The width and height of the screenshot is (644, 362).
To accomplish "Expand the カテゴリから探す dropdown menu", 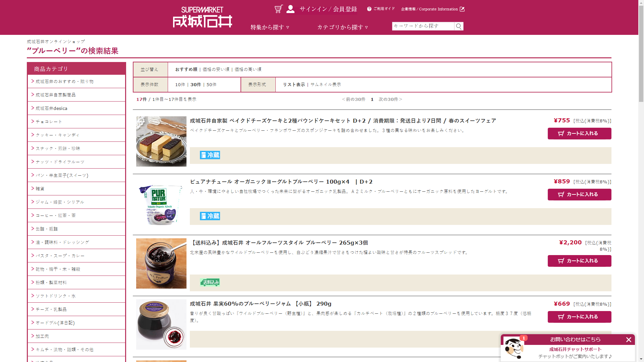I will (x=342, y=27).
